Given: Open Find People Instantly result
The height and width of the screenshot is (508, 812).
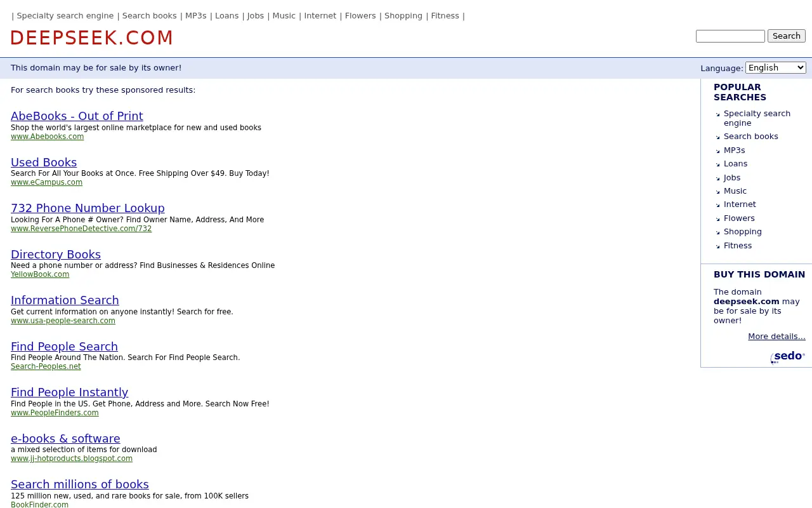Looking at the screenshot, I should (x=69, y=392).
